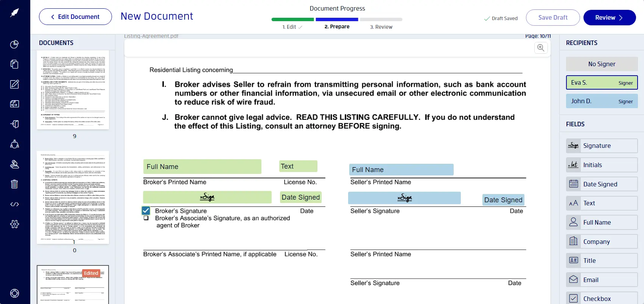Open the trash bin sidebar icon
Screen dimensions: 644x304
(x=14, y=184)
